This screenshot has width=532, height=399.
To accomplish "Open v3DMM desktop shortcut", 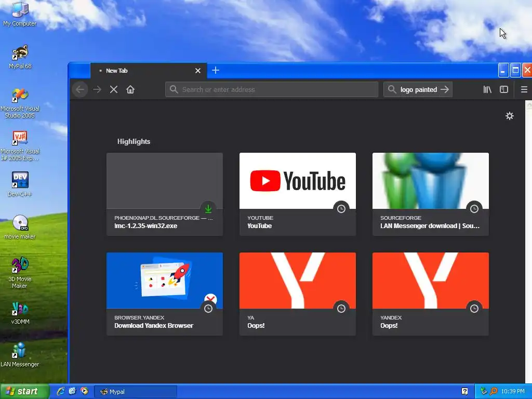I will [20, 313].
